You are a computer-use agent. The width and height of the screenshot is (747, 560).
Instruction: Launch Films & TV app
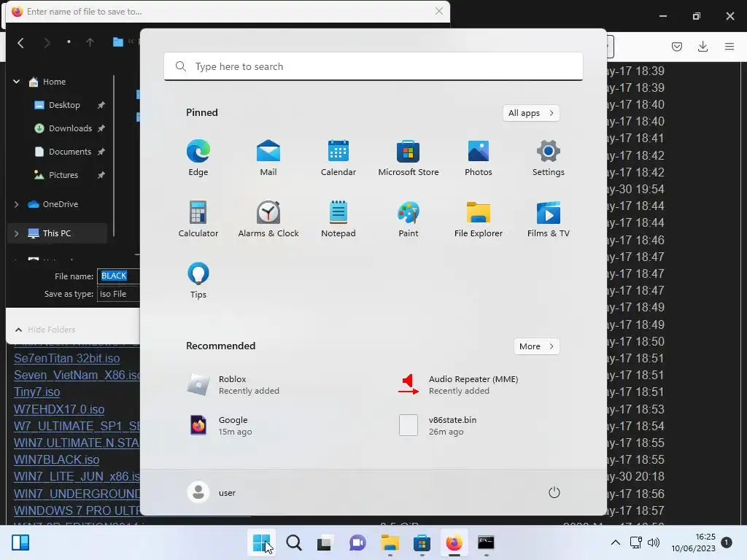pos(549,219)
